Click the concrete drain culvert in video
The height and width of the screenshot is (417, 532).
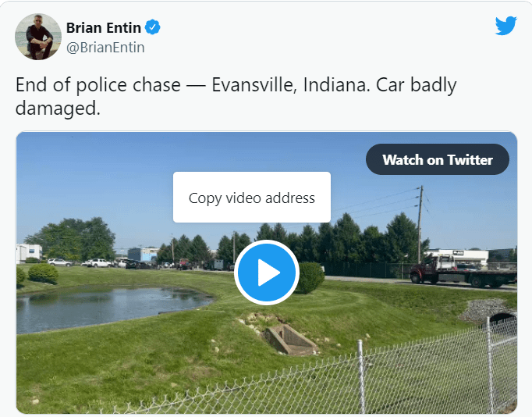pos(289,340)
